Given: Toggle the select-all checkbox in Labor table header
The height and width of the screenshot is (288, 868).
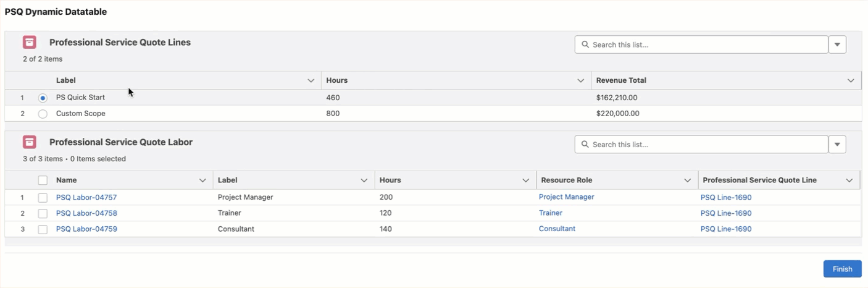Looking at the screenshot, I should 43,180.
